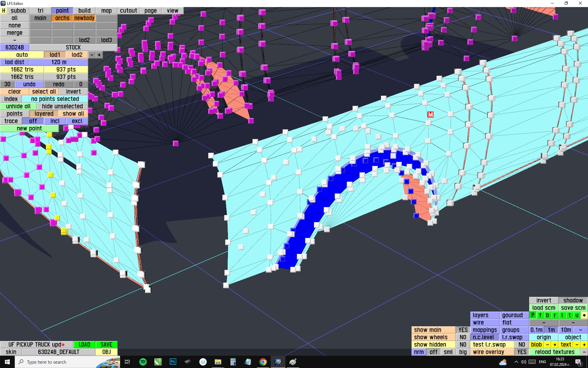The height and width of the screenshot is (368, 588).
Task: Open Photoshop from the taskbar
Action: [x=173, y=362]
